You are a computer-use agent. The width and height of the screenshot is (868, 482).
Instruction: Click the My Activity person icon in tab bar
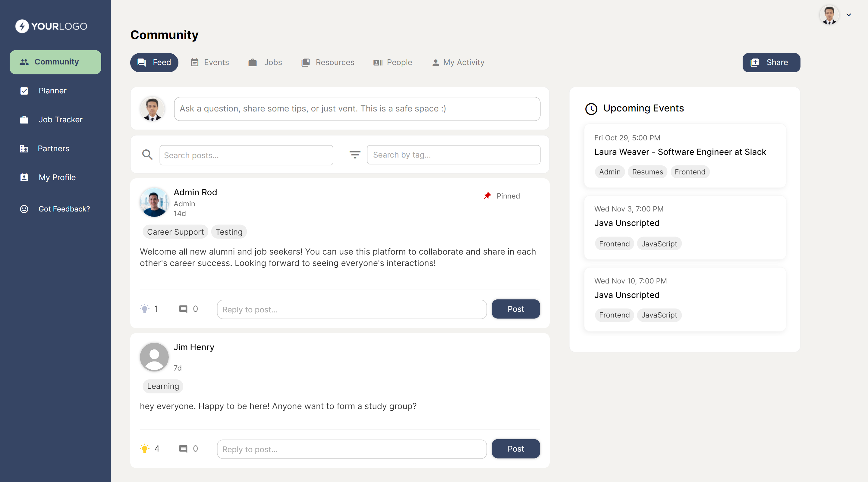[x=436, y=63]
